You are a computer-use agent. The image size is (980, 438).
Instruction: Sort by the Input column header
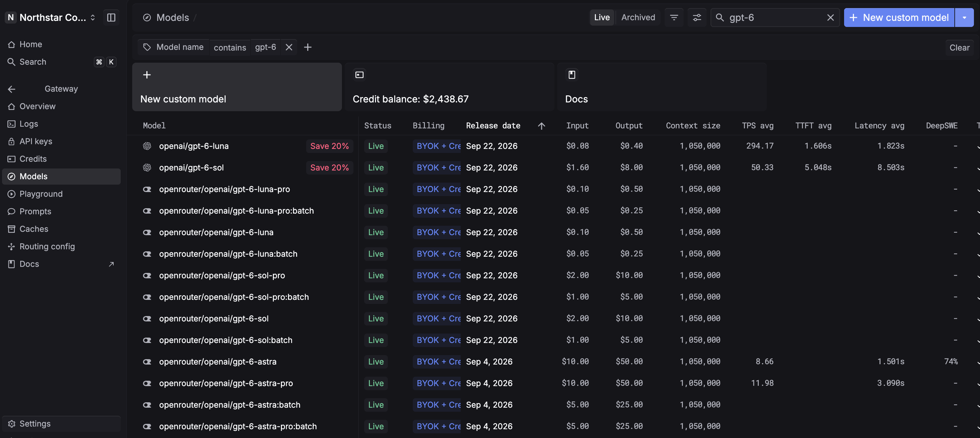(577, 126)
